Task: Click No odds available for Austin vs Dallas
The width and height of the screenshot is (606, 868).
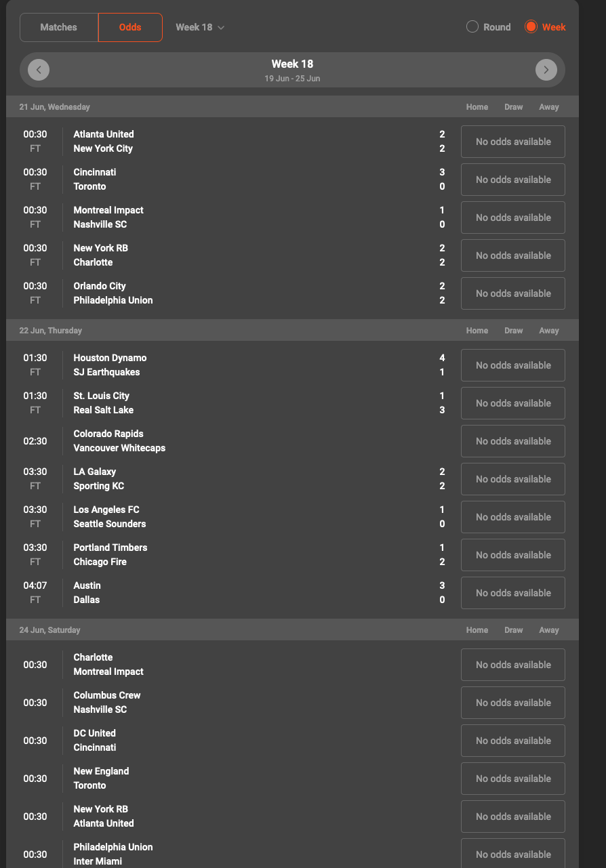Action: pyautogui.click(x=512, y=592)
